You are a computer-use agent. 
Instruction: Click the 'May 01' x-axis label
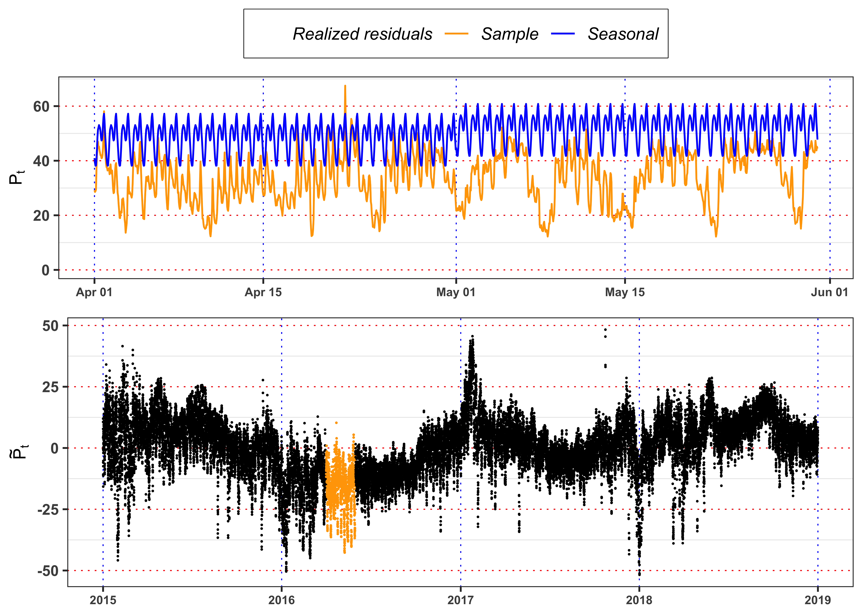(456, 292)
